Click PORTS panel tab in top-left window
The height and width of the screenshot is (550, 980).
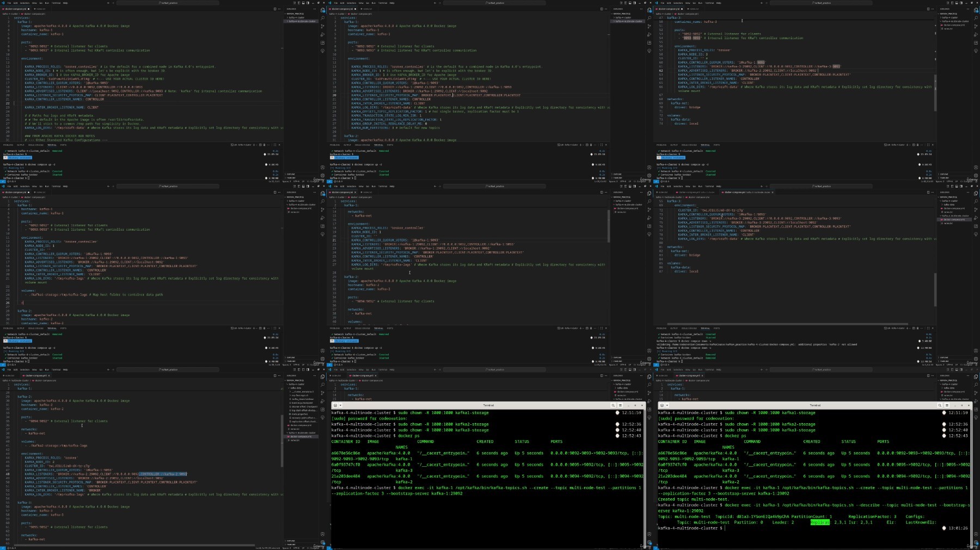point(63,145)
